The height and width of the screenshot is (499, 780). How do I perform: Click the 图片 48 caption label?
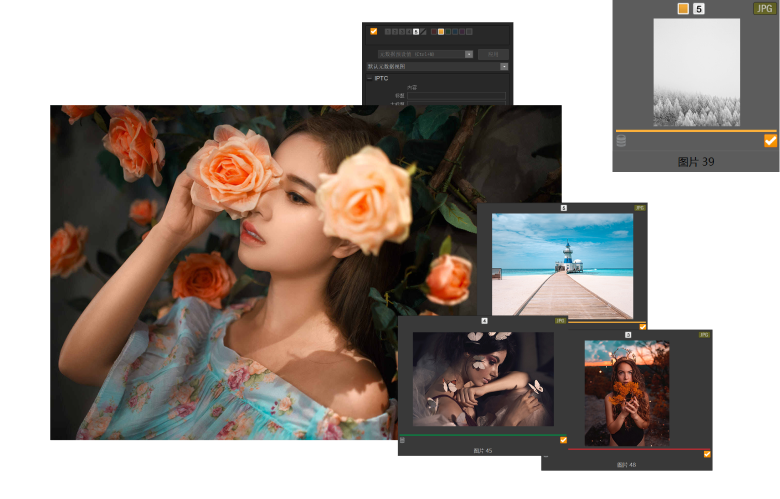tap(626, 464)
